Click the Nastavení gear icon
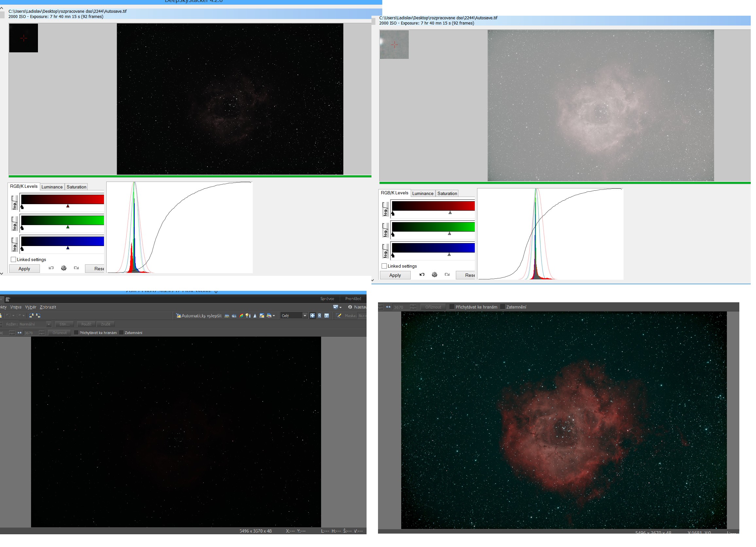 350,307
